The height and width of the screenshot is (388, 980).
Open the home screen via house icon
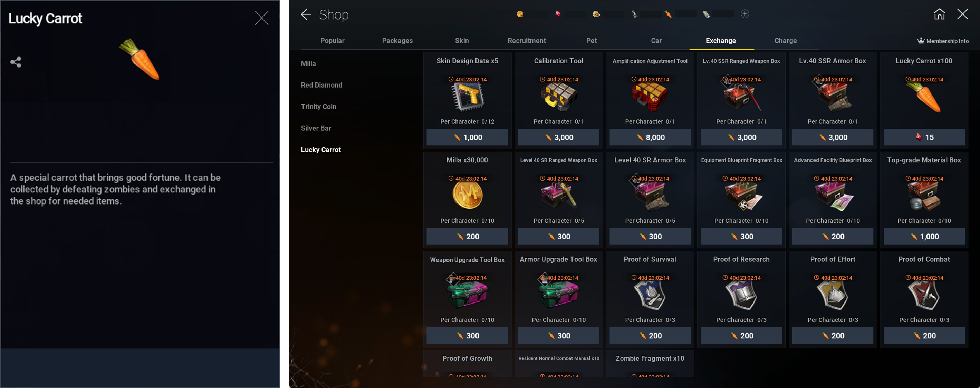939,14
